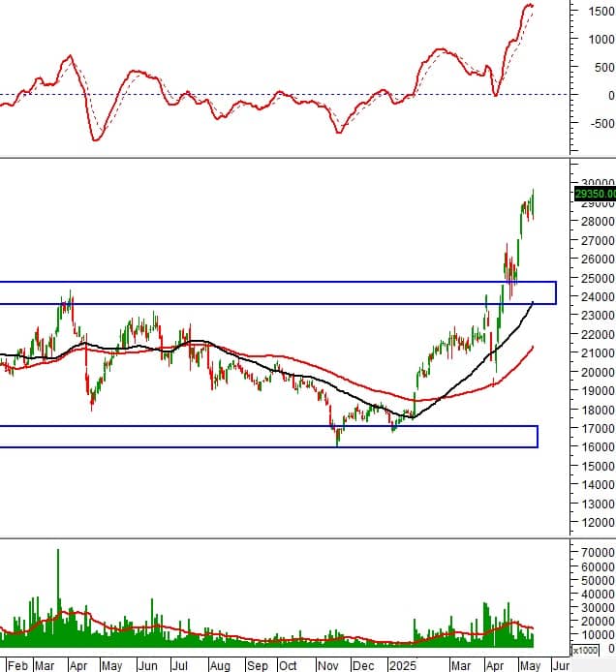Click the 22000 price axis label

(598, 335)
